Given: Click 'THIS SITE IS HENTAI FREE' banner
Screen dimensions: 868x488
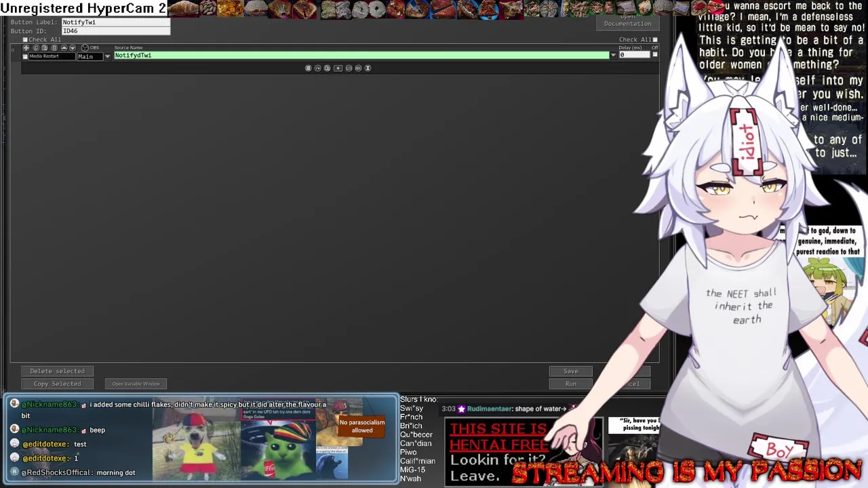Looking at the screenshot, I should (498, 436).
